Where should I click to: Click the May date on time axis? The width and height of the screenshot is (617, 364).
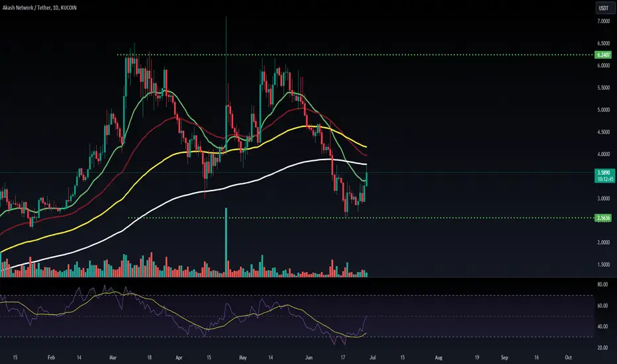[243, 357]
